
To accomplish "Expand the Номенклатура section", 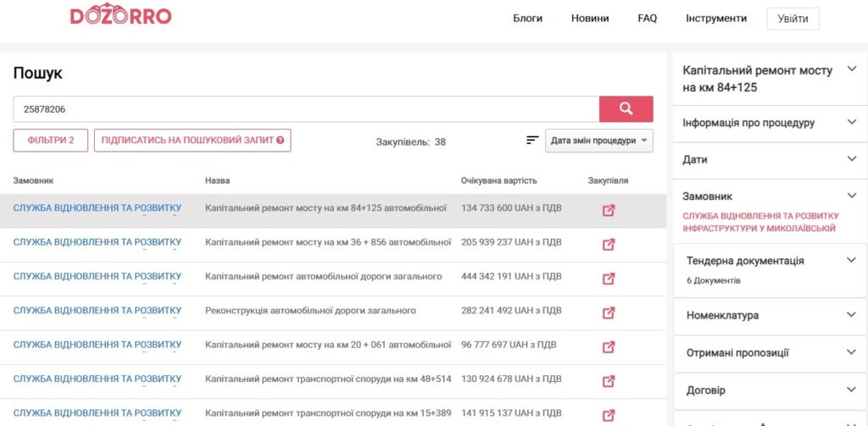I will coord(770,315).
